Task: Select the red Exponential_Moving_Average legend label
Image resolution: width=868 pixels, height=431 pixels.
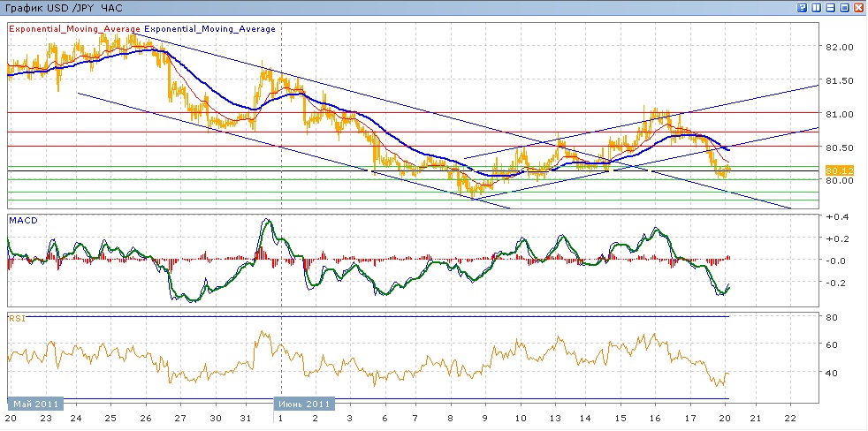Action: pyautogui.click(x=74, y=28)
